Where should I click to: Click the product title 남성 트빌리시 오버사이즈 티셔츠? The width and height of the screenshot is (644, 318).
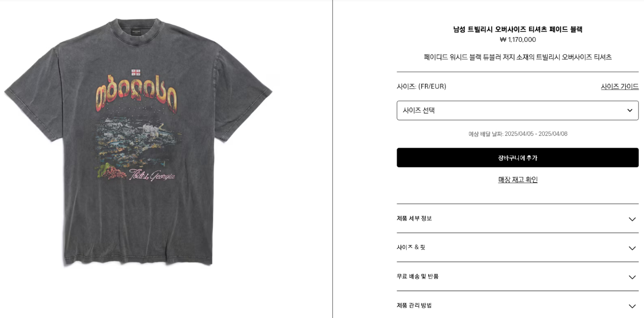coord(517,30)
